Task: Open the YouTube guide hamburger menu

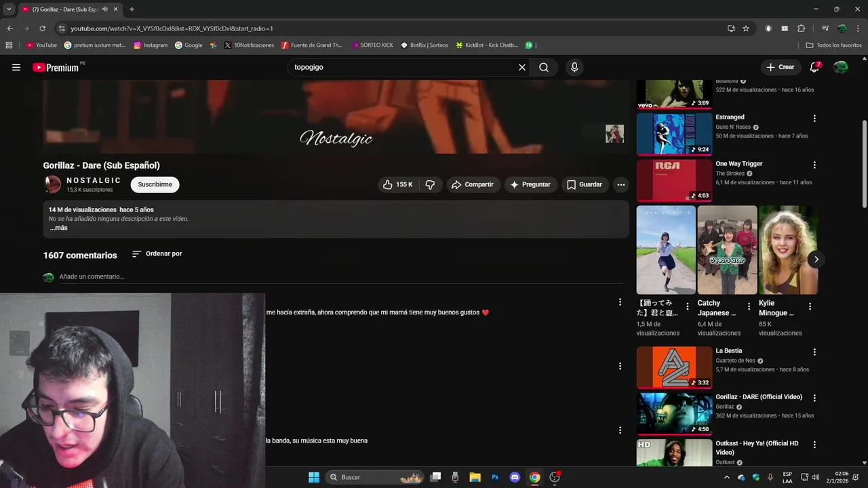Action: [x=16, y=67]
